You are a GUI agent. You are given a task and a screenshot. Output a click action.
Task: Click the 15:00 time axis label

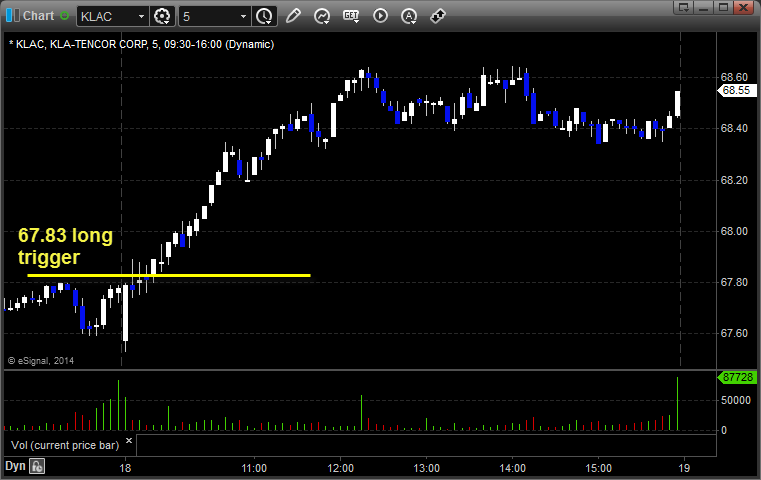click(x=598, y=468)
